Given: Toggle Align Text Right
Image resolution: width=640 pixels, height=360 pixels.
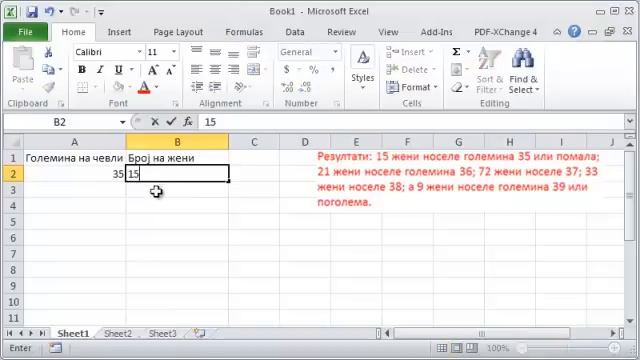Looking at the screenshot, I should pyautogui.click(x=233, y=69).
